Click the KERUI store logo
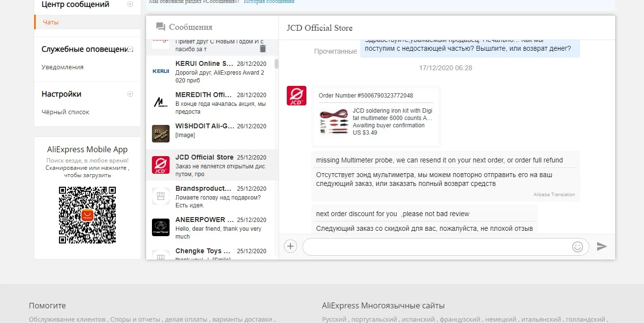The width and height of the screenshot is (644, 323). (x=161, y=71)
